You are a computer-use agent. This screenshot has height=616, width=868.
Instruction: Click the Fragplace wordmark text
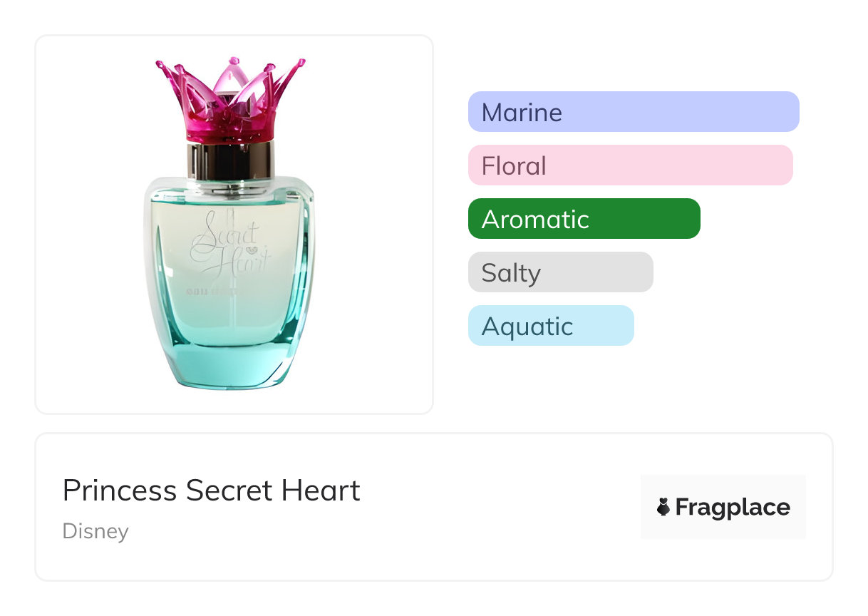coord(733,507)
